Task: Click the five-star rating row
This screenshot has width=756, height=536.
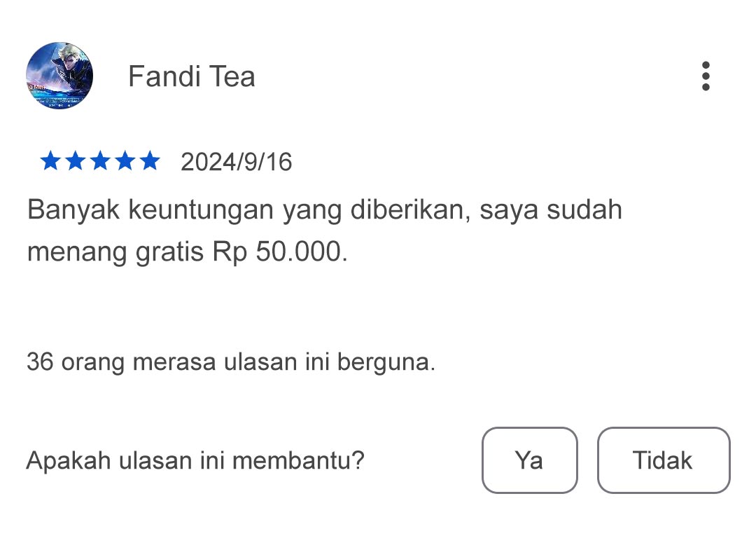Action: coord(101,161)
